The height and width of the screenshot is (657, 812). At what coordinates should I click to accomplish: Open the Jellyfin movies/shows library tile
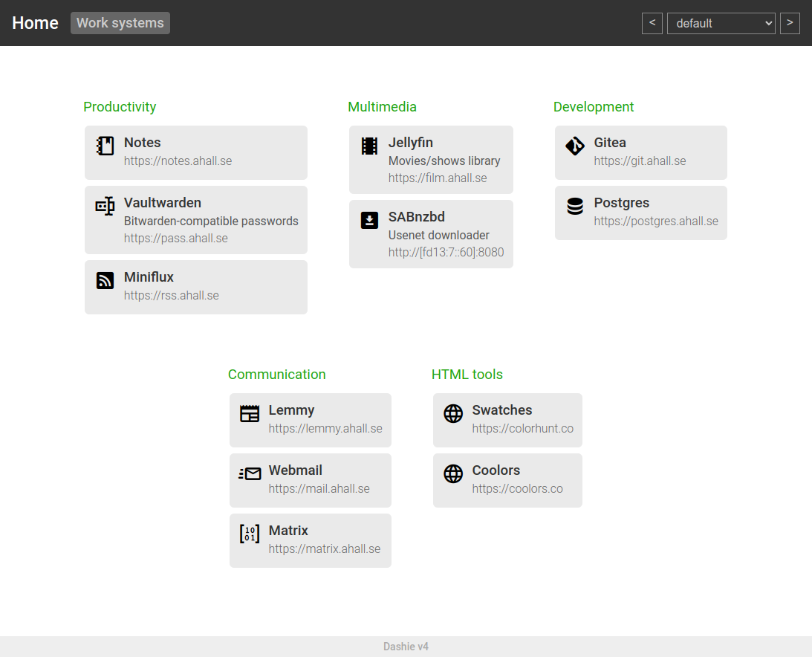[431, 160]
